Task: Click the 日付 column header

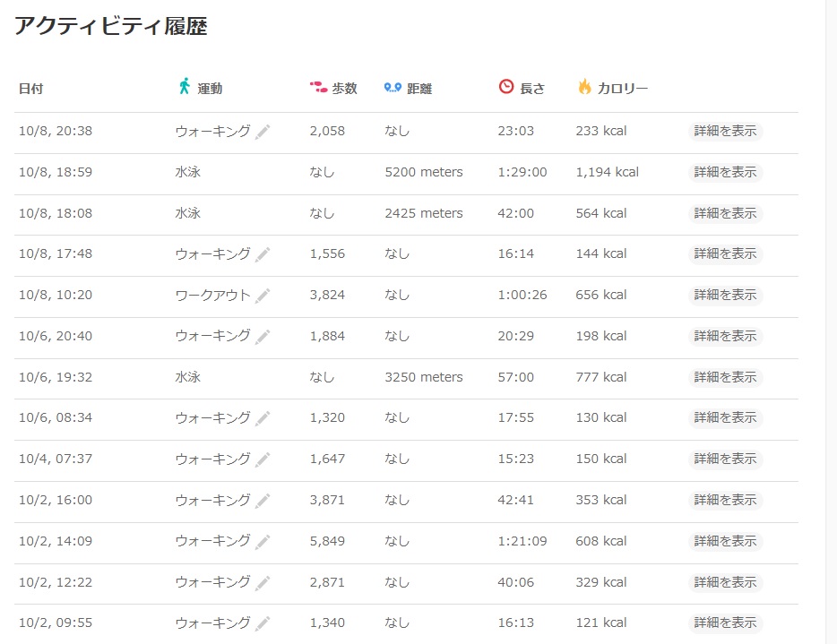Action: coord(31,89)
